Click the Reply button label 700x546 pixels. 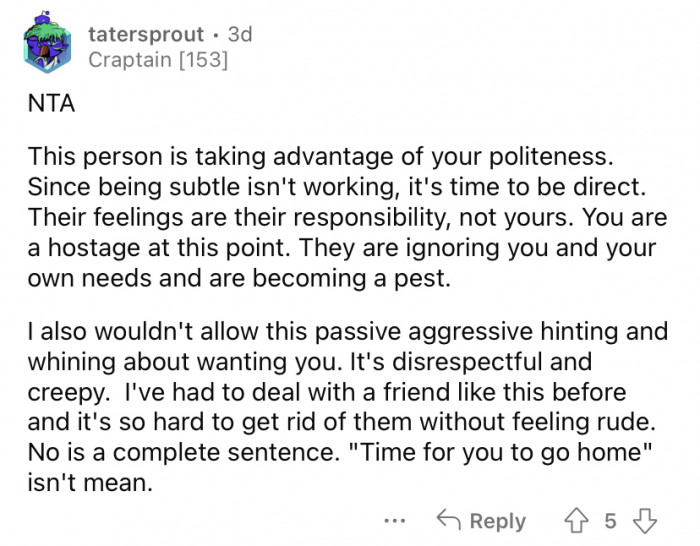coord(497,521)
